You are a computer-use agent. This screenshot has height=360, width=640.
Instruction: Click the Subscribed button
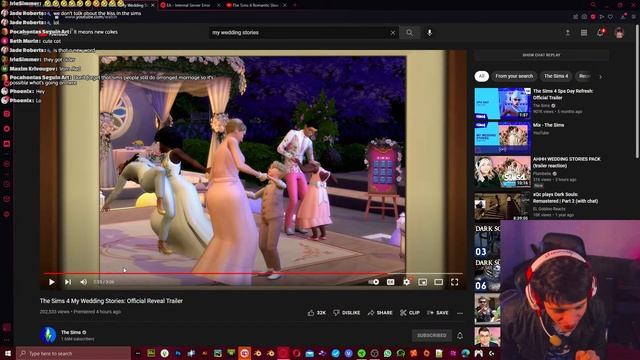point(431,336)
